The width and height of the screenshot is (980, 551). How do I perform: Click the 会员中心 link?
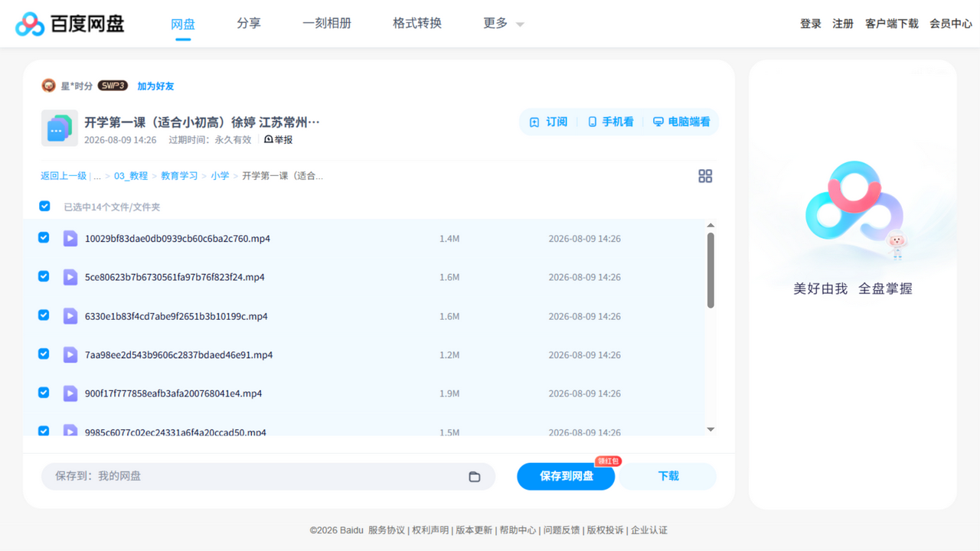[951, 24]
